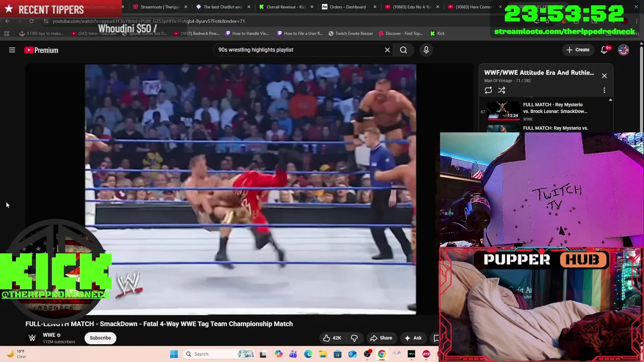The height and width of the screenshot is (362, 644).
Task: Open How to File a User R... bookmark
Action: click(x=300, y=33)
